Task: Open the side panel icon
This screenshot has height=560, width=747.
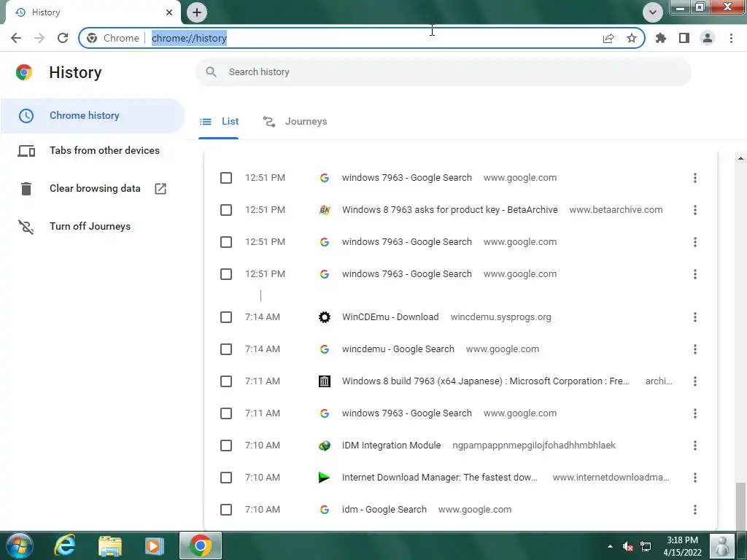Action: (x=684, y=38)
